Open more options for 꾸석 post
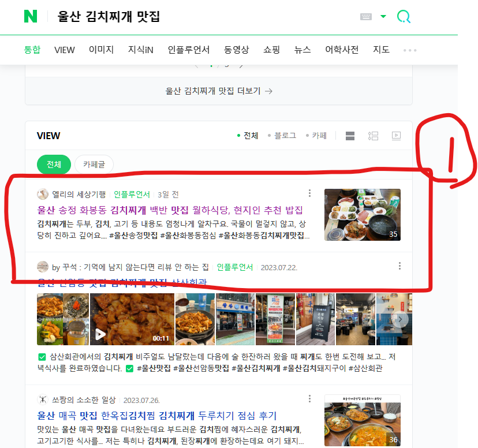The width and height of the screenshot is (478, 448). 399,266
